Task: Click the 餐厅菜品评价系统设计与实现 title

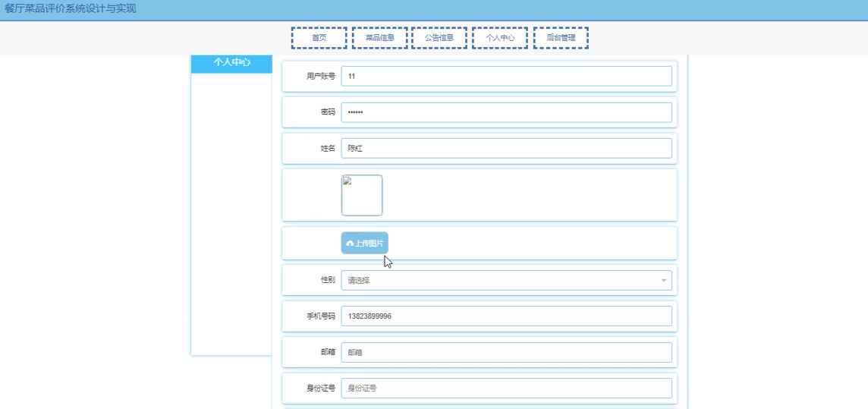Action: (70, 9)
